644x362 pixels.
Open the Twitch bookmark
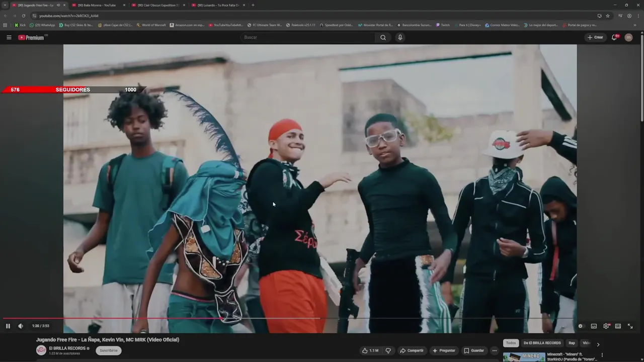pos(443,25)
